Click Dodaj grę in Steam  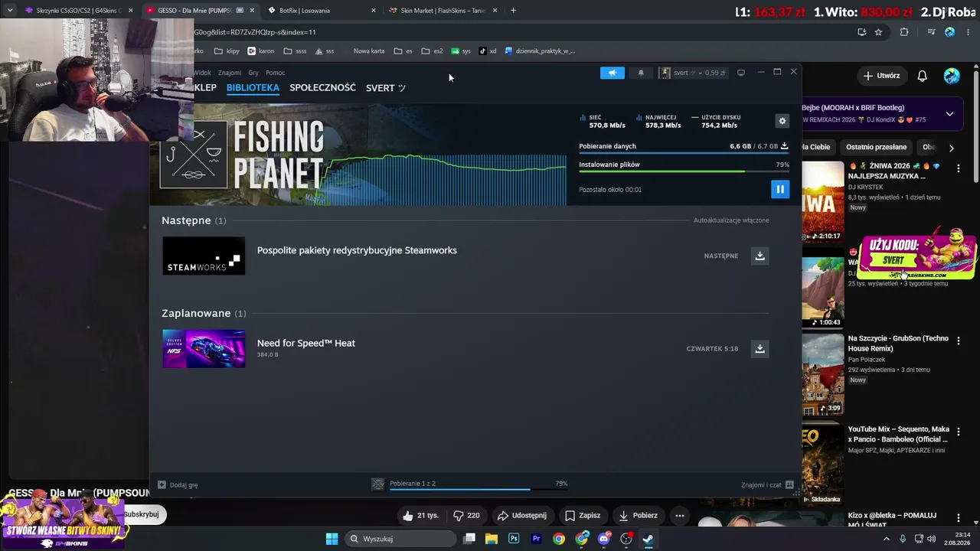pyautogui.click(x=178, y=484)
